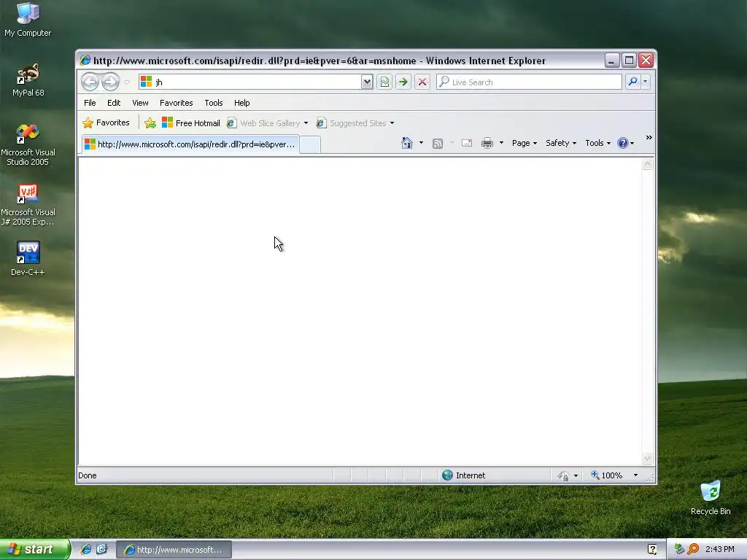Open the Windows Start menu
The height and width of the screenshot is (560, 747).
[x=34, y=550]
